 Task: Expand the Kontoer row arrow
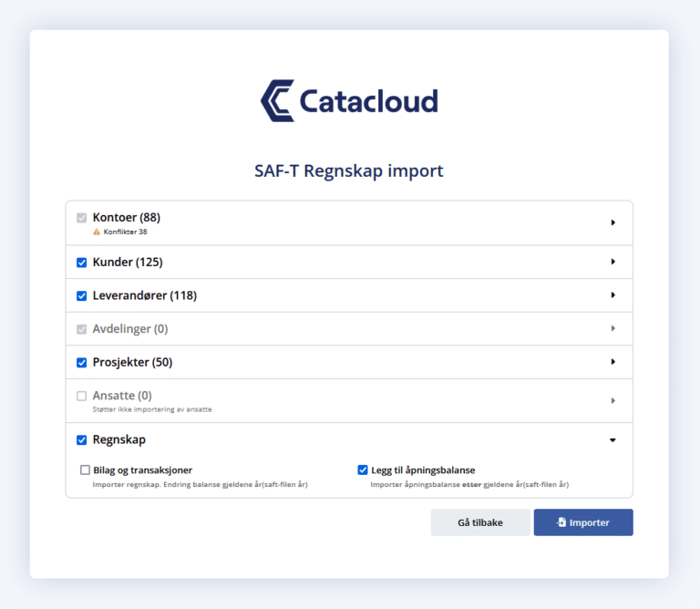(612, 222)
